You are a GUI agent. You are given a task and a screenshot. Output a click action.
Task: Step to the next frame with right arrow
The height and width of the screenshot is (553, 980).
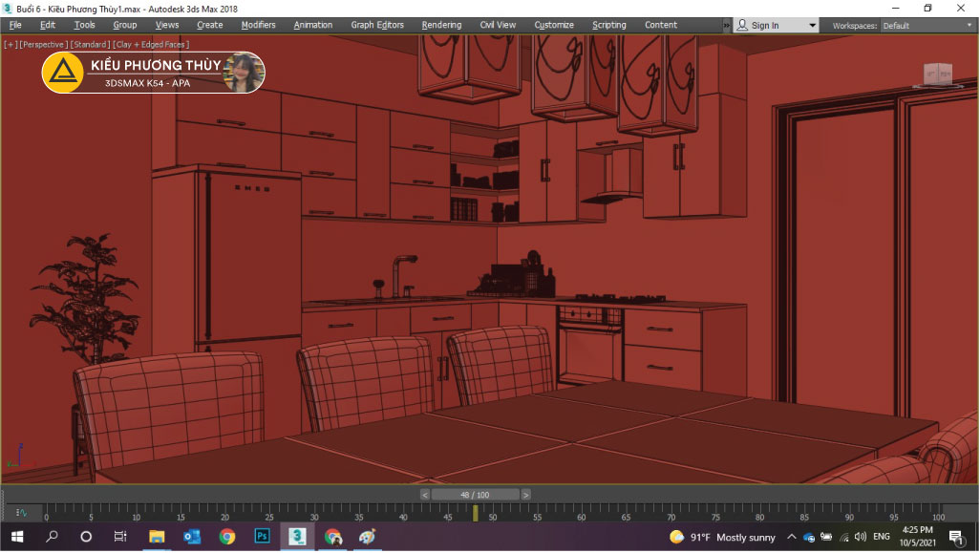525,495
